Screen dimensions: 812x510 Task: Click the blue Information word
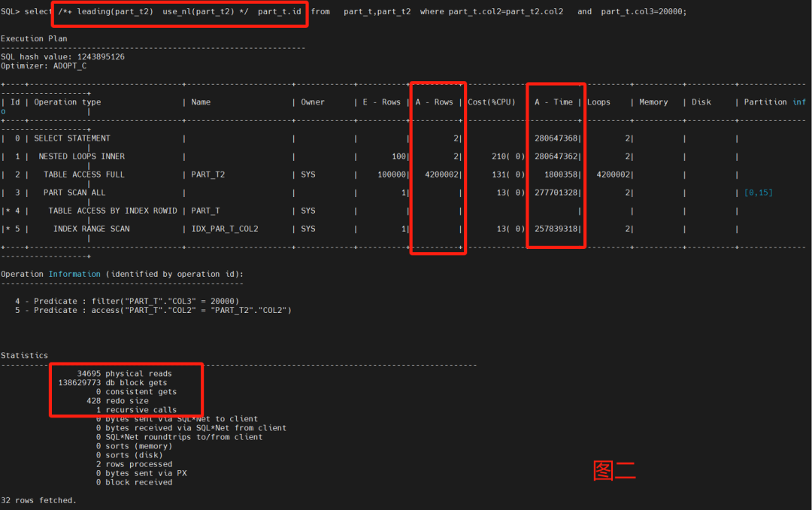[x=74, y=274]
